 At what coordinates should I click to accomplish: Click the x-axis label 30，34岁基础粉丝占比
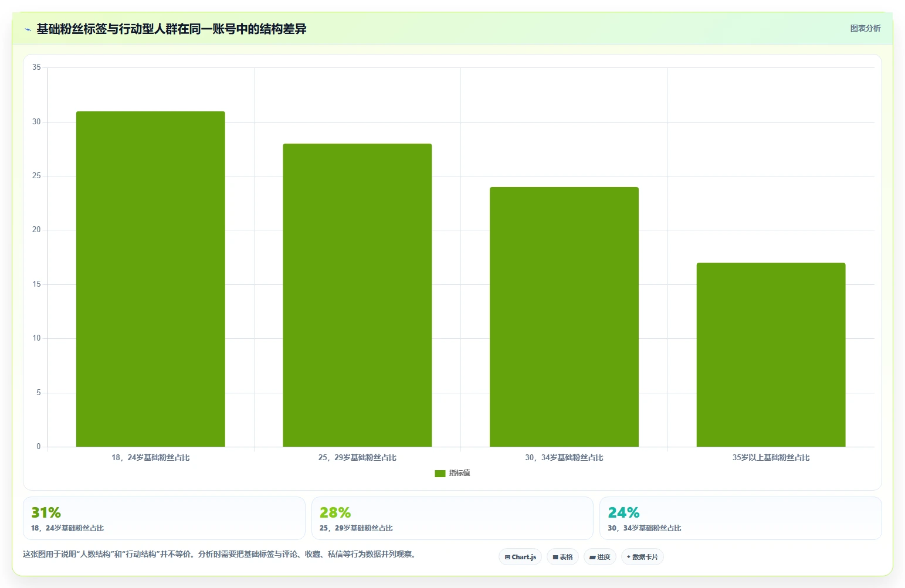tap(564, 458)
